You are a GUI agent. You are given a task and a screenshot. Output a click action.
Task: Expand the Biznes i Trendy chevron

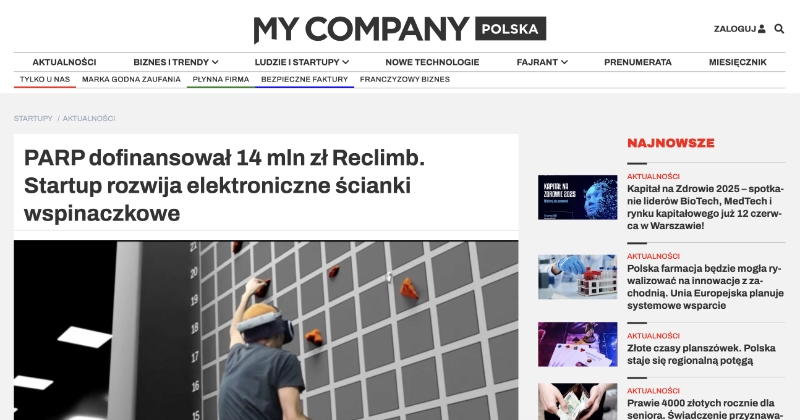point(215,62)
